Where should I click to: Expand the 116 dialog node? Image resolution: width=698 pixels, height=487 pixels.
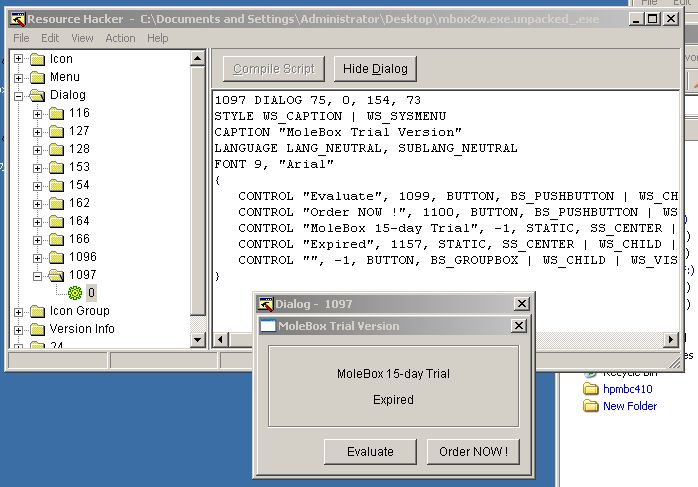click(x=37, y=114)
